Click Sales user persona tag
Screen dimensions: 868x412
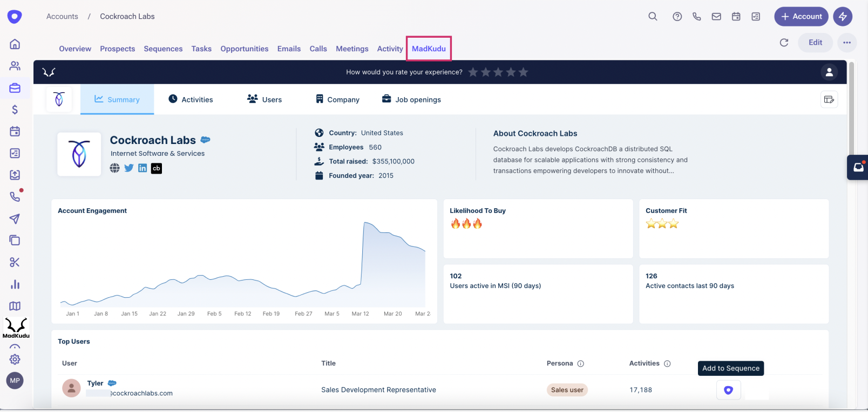point(567,390)
